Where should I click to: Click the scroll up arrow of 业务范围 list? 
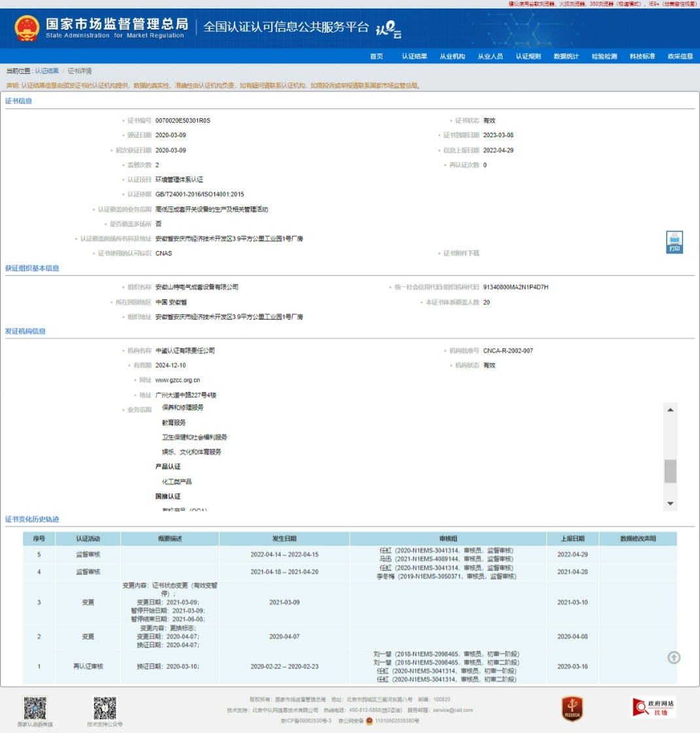tap(671, 410)
